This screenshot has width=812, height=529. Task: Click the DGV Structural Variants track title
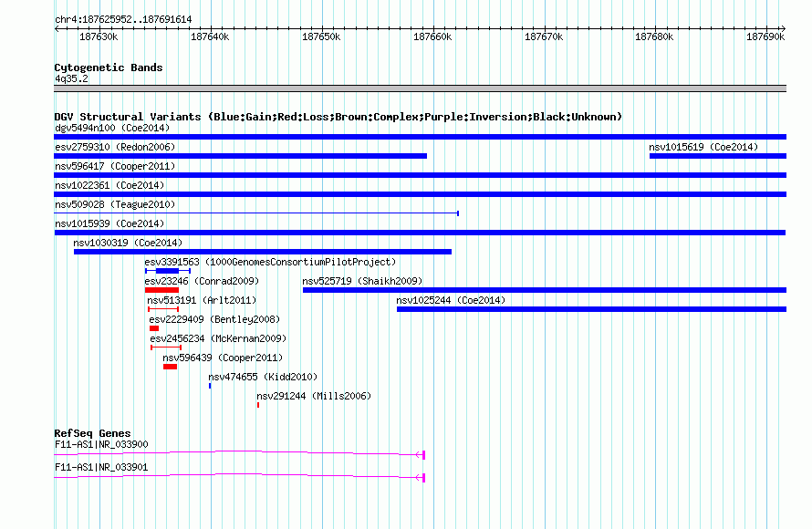pos(338,117)
